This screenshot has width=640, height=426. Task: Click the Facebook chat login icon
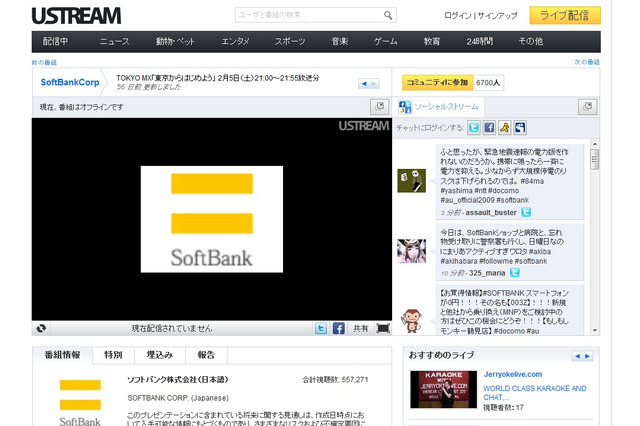(489, 128)
